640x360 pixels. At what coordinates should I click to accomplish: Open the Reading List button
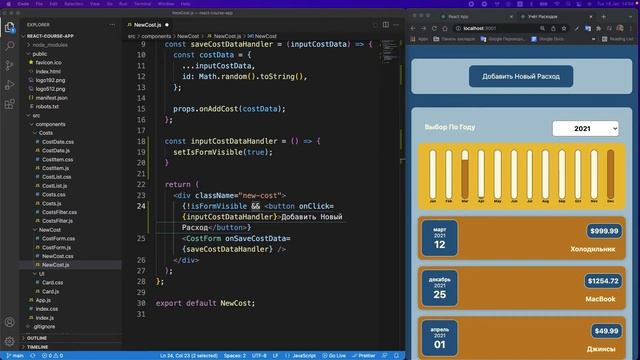pos(617,39)
